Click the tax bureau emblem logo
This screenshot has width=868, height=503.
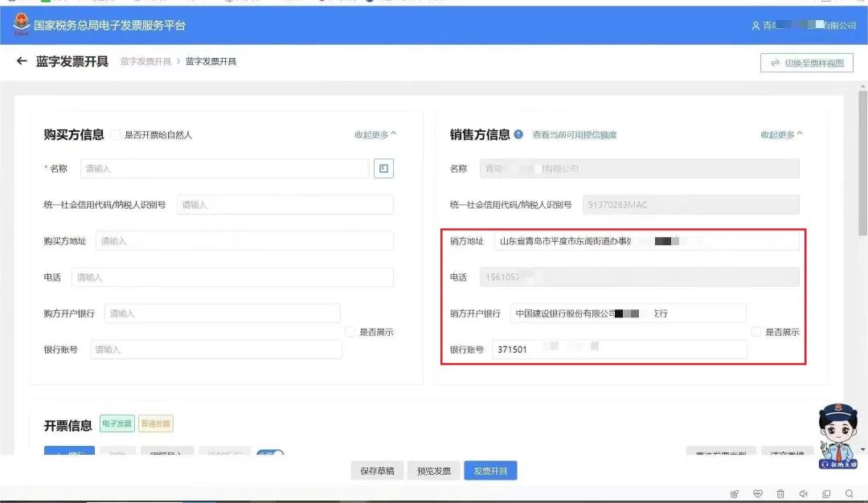tap(21, 24)
